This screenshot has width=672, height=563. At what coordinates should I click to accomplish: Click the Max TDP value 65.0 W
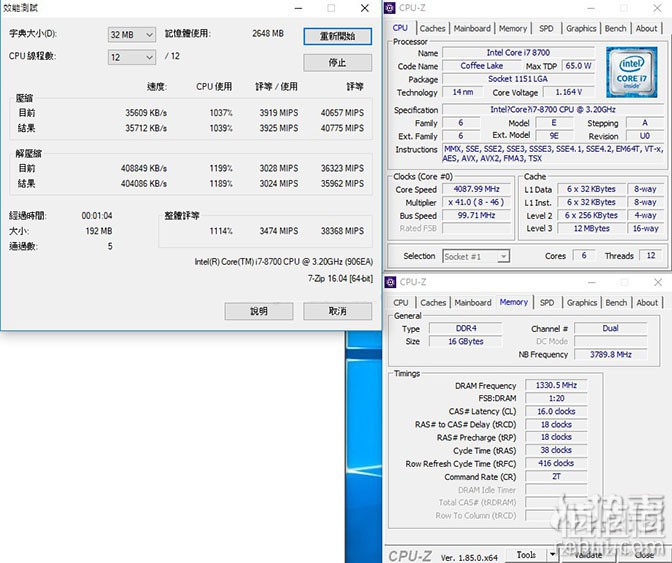coord(578,66)
